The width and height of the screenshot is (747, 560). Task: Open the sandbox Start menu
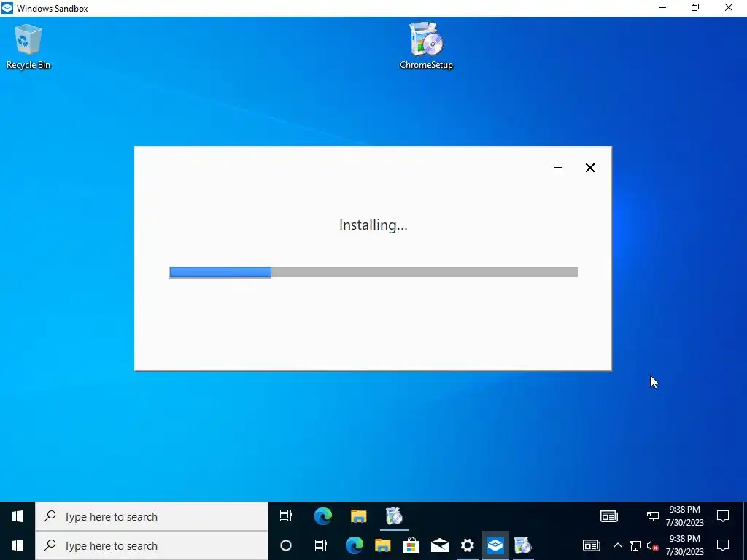click(x=18, y=516)
